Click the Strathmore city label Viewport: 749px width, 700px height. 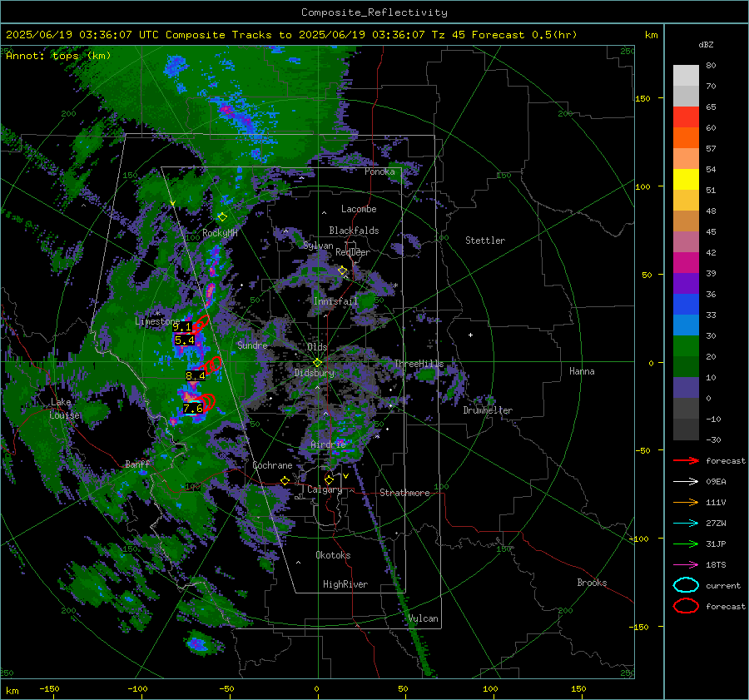pyautogui.click(x=404, y=493)
